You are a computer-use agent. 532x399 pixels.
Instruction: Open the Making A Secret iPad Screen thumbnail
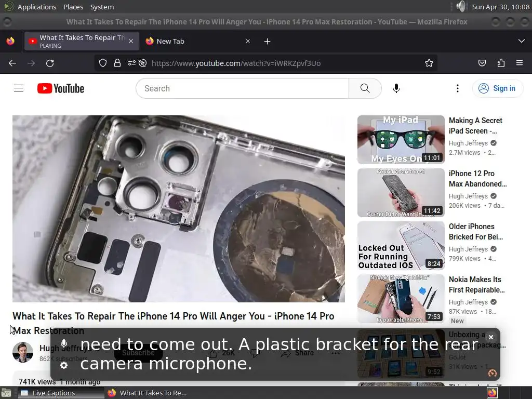[x=401, y=140]
